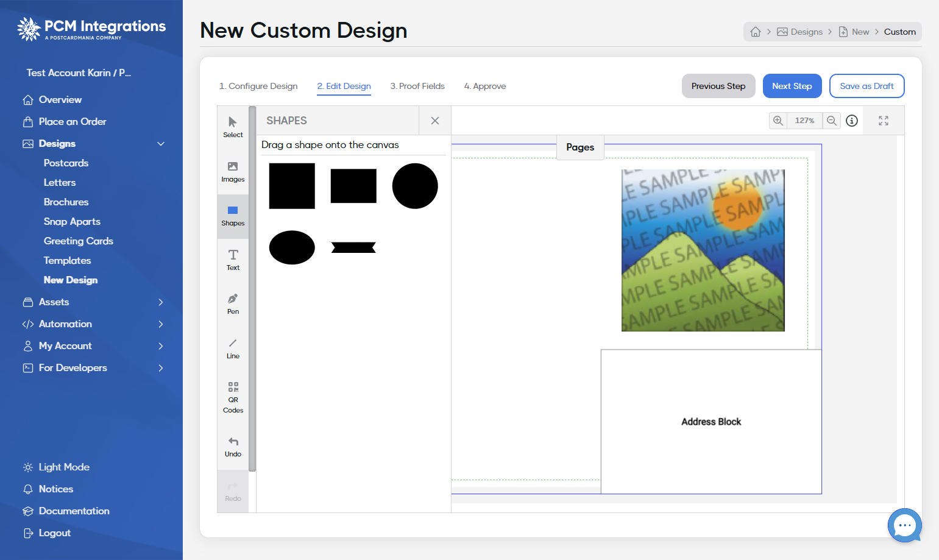
Task: Pick the ribbon banner shape
Action: (353, 247)
